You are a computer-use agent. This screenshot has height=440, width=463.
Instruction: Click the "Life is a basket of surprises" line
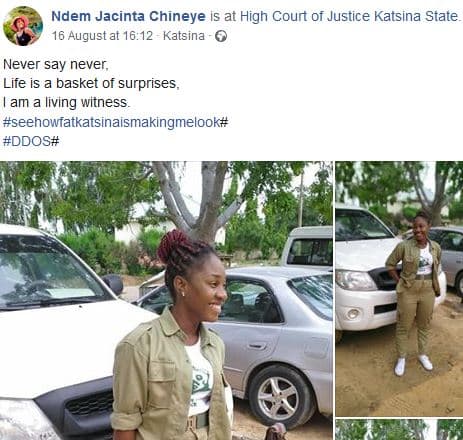[x=91, y=83]
